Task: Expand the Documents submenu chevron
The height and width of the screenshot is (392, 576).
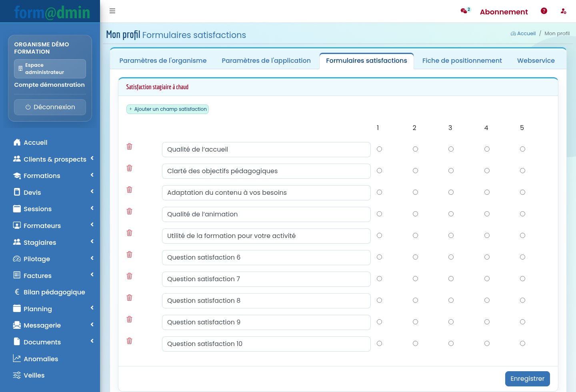Action: [x=92, y=341]
